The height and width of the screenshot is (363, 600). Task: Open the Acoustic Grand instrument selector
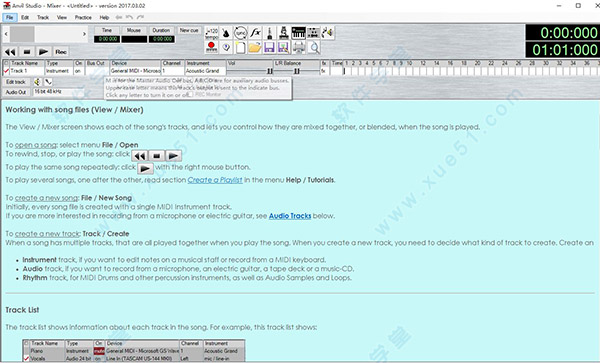[205, 71]
